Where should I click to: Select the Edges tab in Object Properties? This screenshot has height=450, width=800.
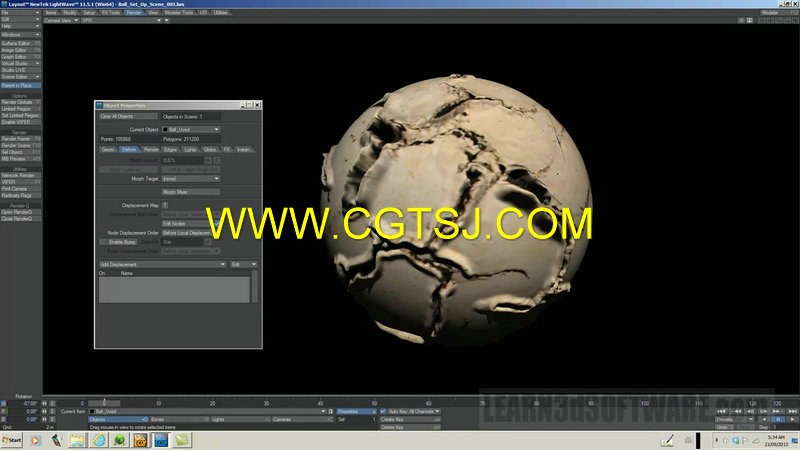pyautogui.click(x=170, y=149)
